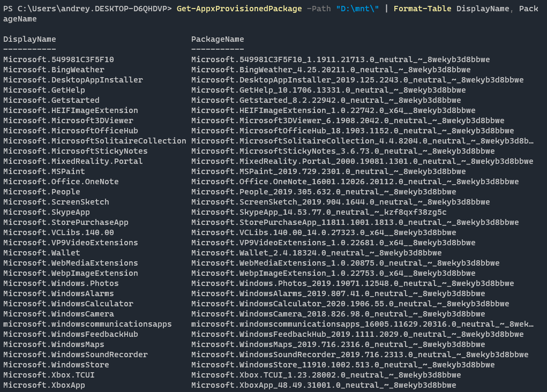This screenshot has height=392, width=547.
Task: Click package name ScreenSketch_2019.904.1644.0
Action: pos(341,202)
